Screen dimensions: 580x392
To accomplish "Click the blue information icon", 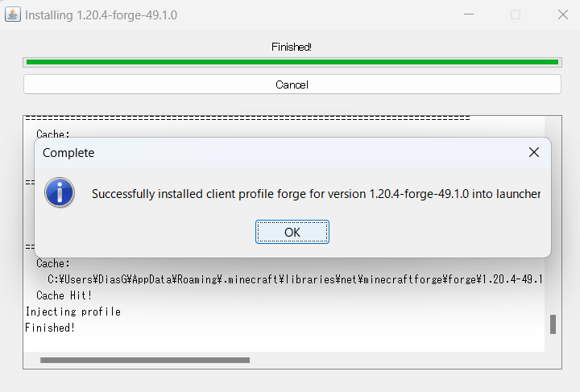I will 59,193.
